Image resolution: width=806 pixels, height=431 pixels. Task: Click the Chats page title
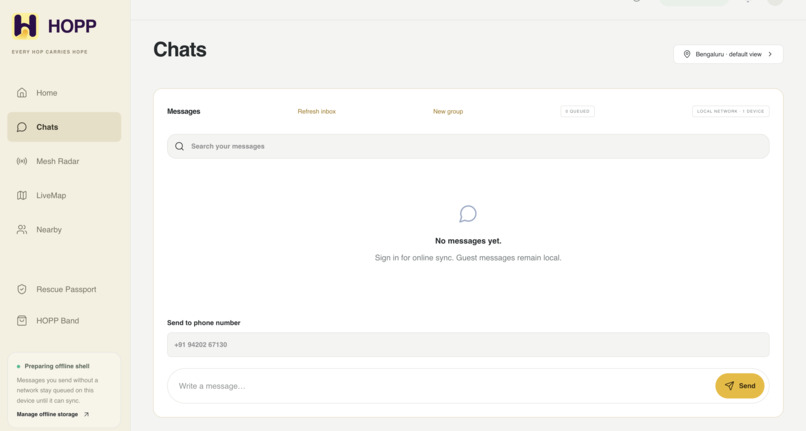180,49
